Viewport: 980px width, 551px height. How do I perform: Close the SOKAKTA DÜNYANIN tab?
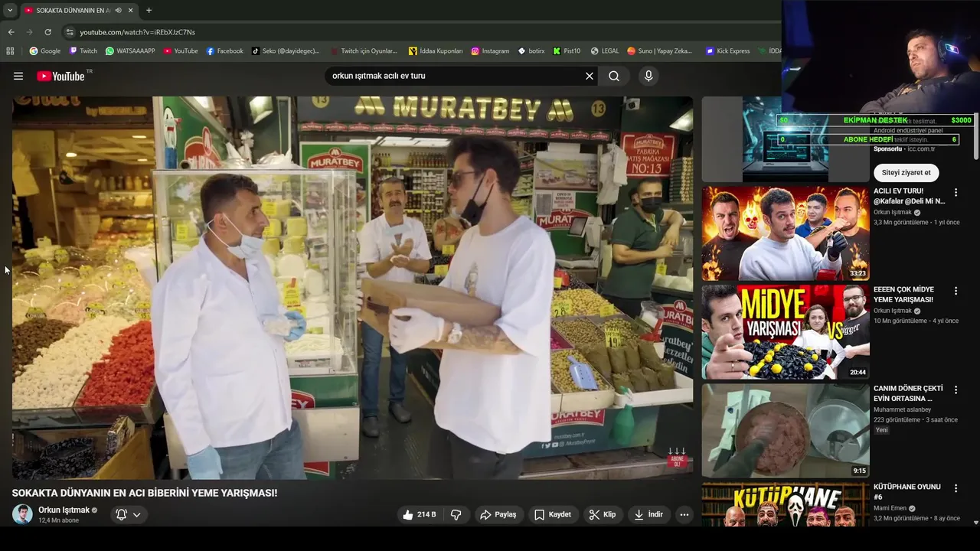coord(130,11)
